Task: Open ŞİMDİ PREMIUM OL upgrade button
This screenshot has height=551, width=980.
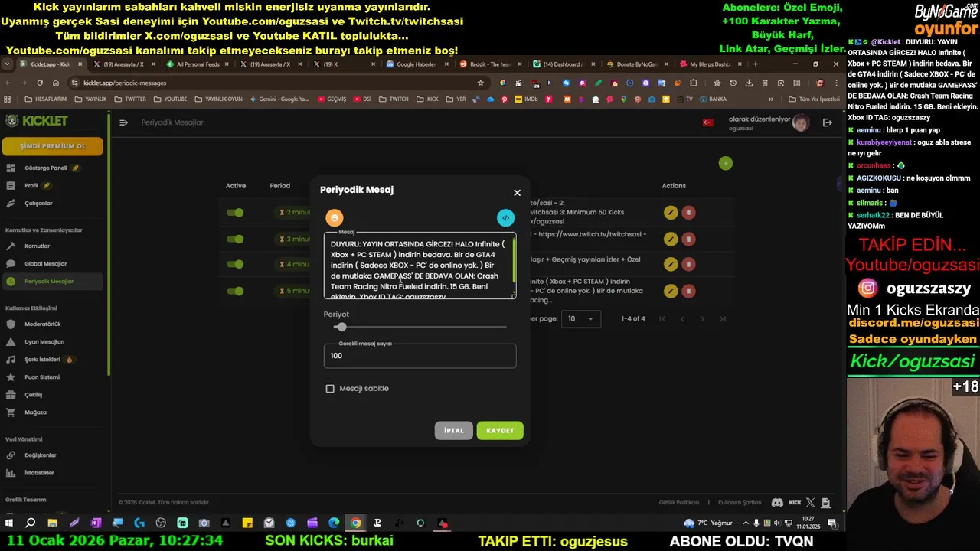Action: [52, 146]
